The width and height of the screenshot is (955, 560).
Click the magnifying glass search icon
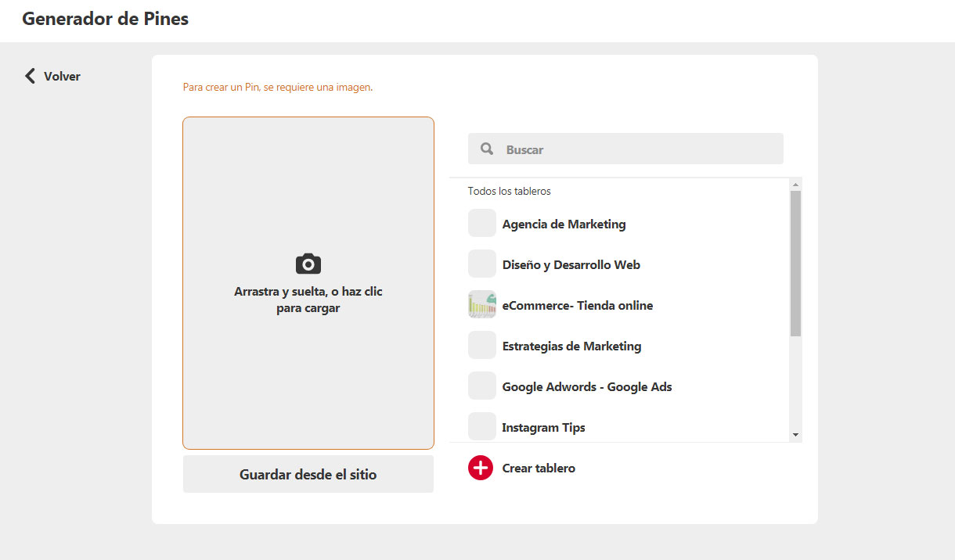pyautogui.click(x=487, y=149)
